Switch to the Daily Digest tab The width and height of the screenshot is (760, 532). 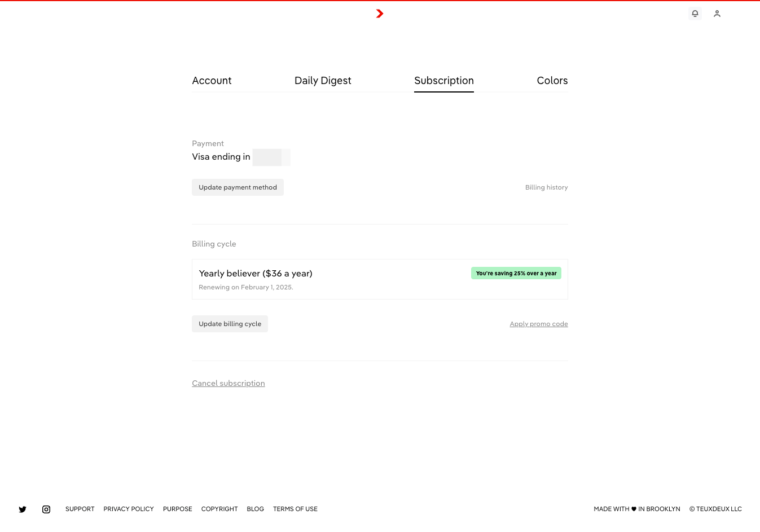(x=323, y=81)
